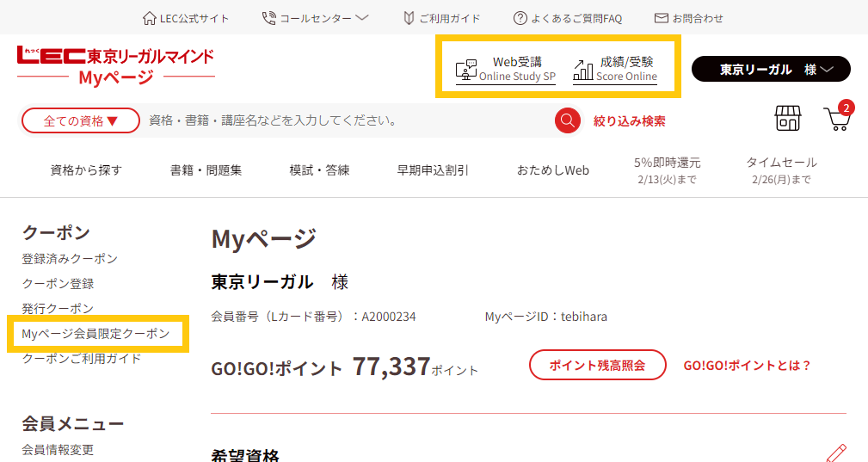Open 発行クーポン in sidebar
The image size is (868, 462).
click(x=58, y=308)
